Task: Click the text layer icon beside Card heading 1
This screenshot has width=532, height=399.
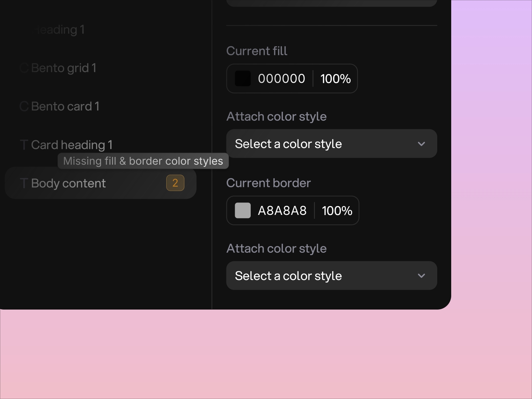Action: coord(24,144)
